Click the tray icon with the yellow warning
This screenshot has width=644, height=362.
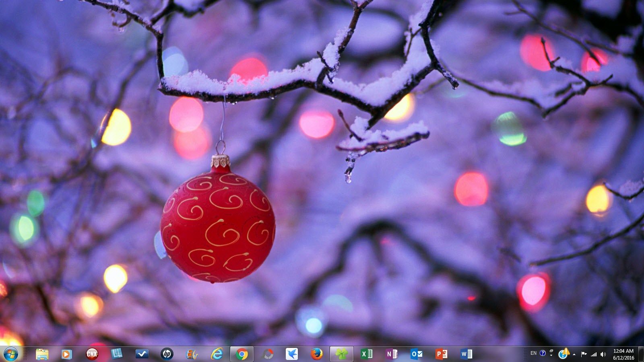tap(563, 354)
